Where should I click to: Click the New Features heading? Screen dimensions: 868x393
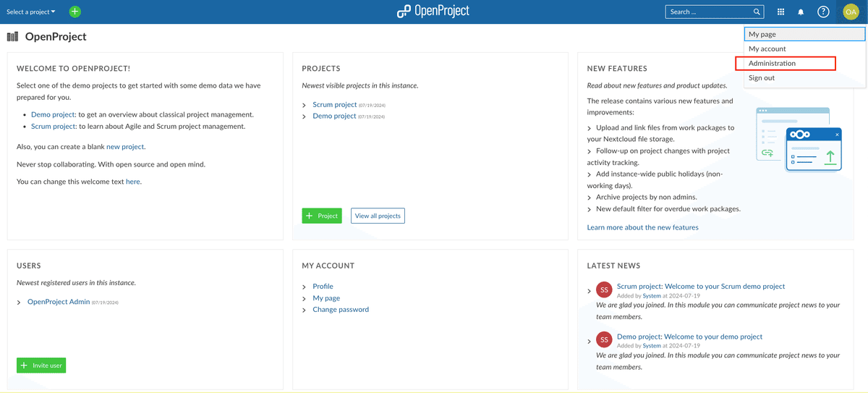click(x=617, y=69)
